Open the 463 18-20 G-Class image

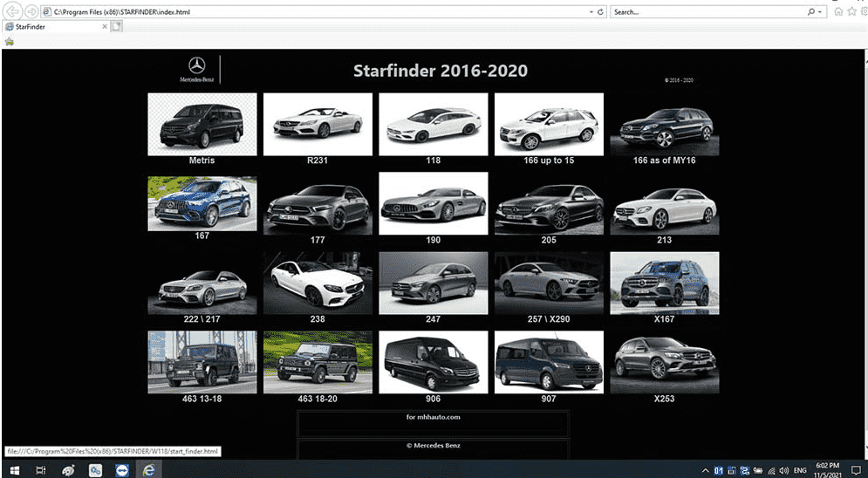point(318,362)
